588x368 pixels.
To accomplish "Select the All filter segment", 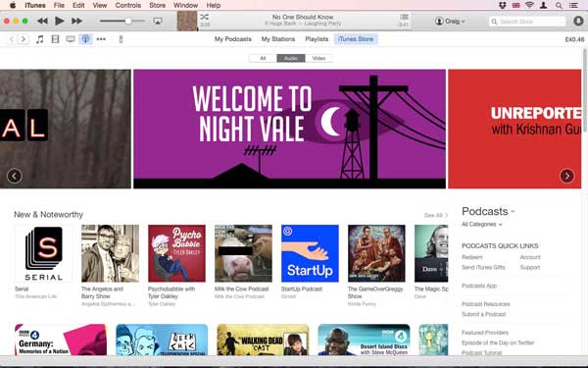I will click(263, 58).
